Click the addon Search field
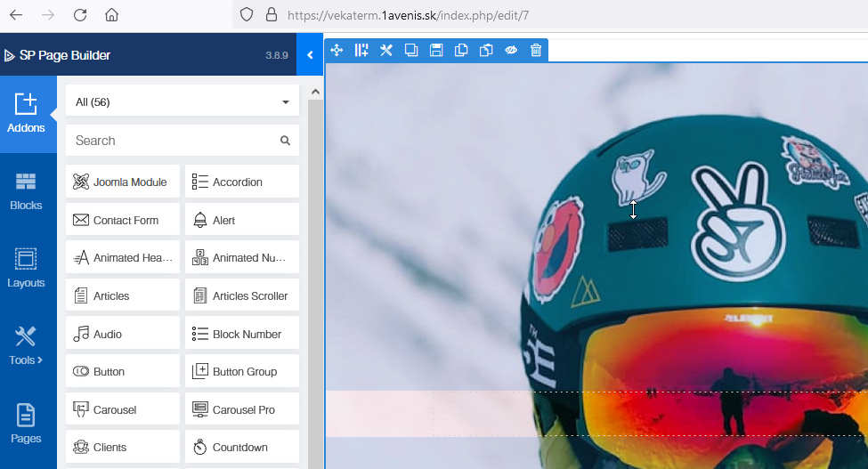Screen dimensions: 868x469 pos(174,141)
